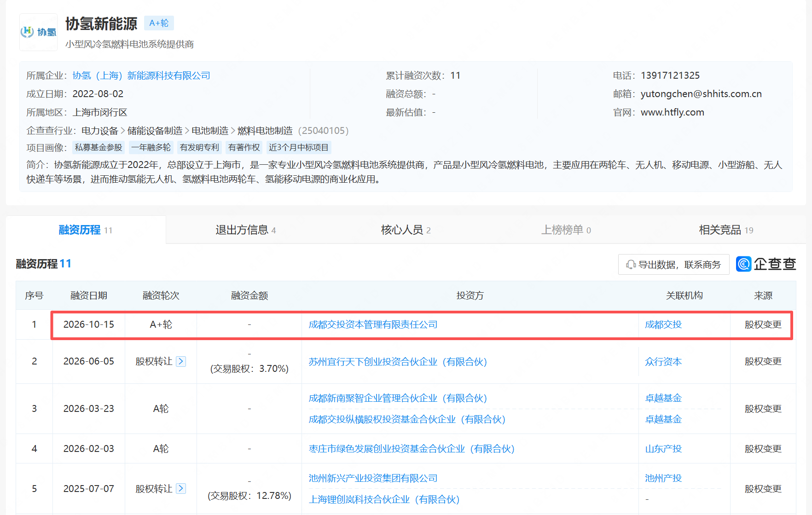Click the 一年融多轮 tag
Screen dimensions: 812x515
point(151,147)
